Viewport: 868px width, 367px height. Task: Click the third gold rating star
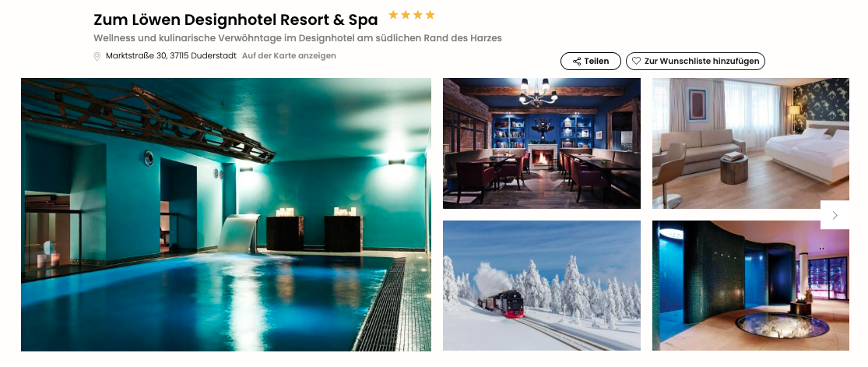[x=417, y=15]
